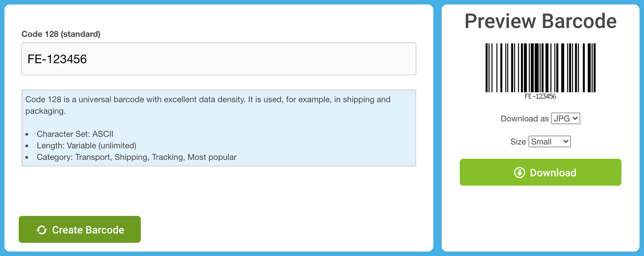
Task: Open the Download as format dropdown
Action: coord(565,118)
